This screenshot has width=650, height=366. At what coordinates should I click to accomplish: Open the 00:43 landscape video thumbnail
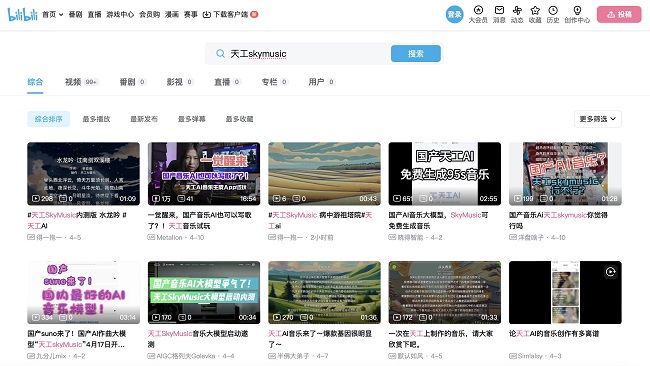[324, 174]
